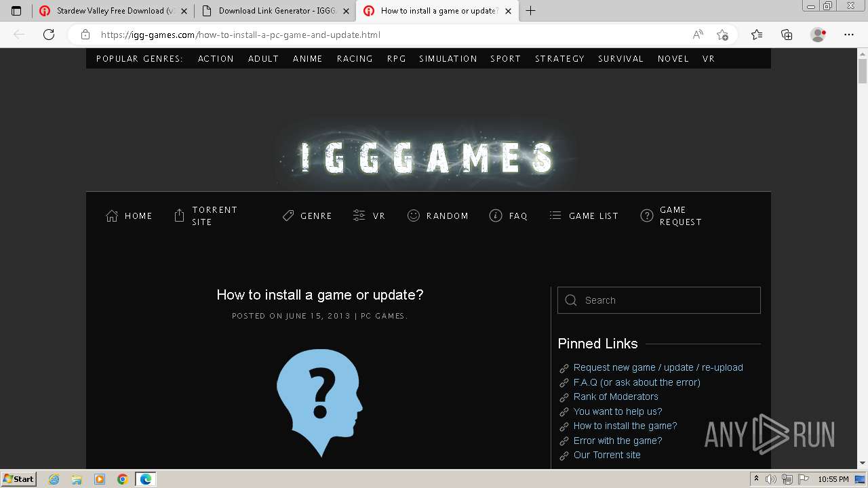Click the FAQ info icon
The image size is (868, 488).
point(496,216)
